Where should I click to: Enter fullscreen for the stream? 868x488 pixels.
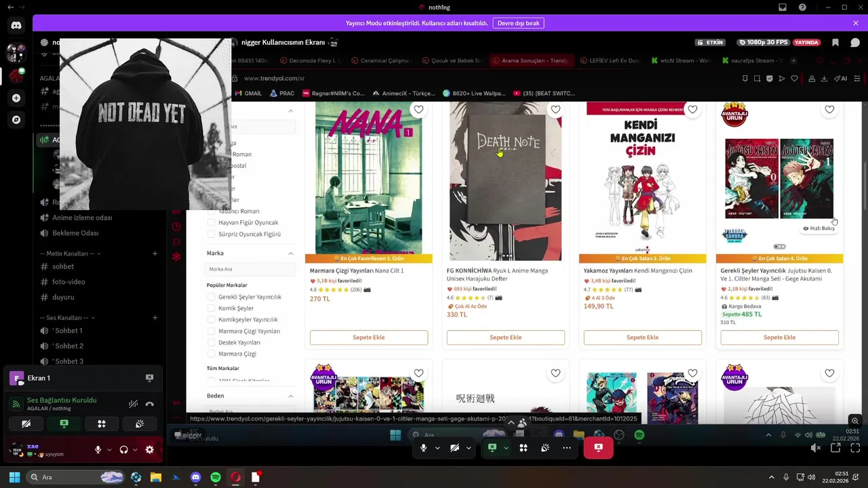pos(855,448)
